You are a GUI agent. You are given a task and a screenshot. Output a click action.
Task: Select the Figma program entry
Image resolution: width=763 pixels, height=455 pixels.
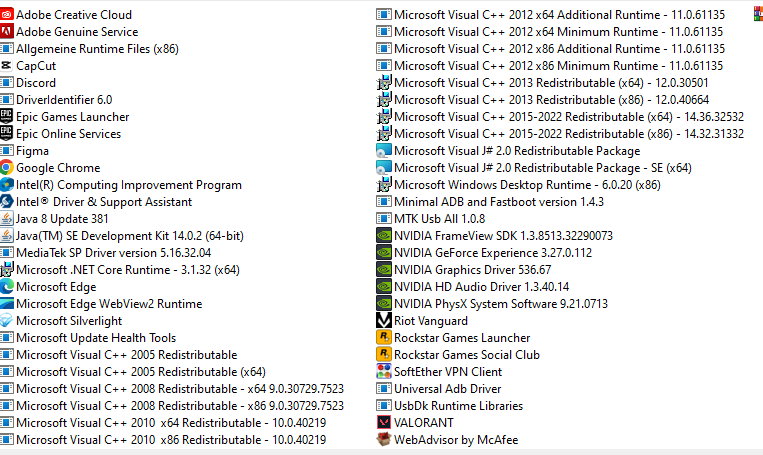tap(32, 151)
